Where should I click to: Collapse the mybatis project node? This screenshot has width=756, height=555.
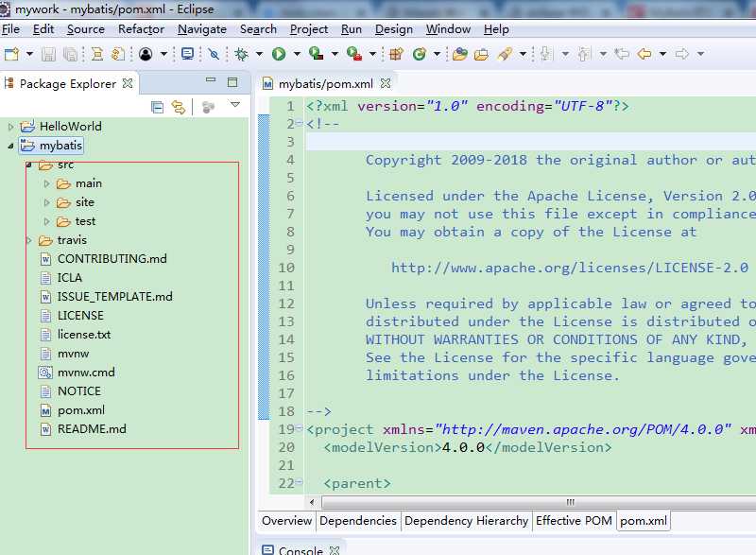click(10, 146)
